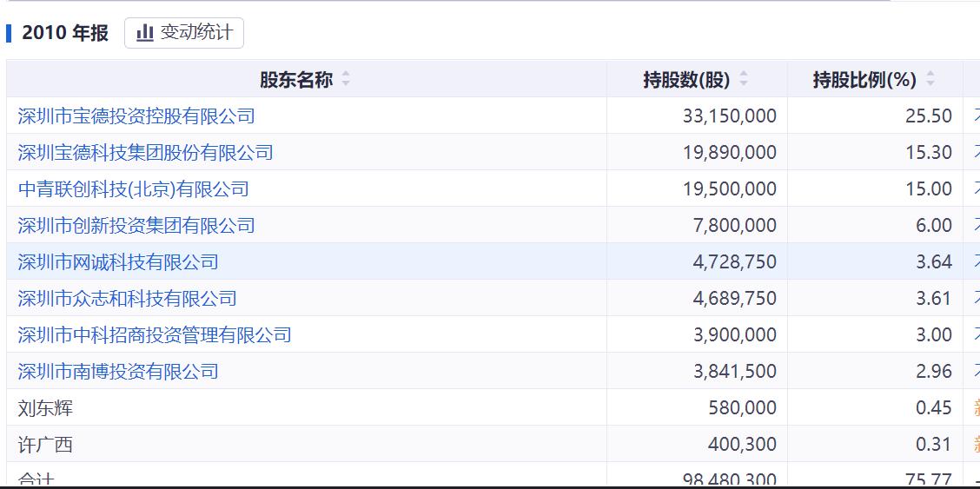Open link 深圳市创新投资集团有限公司

click(136, 225)
